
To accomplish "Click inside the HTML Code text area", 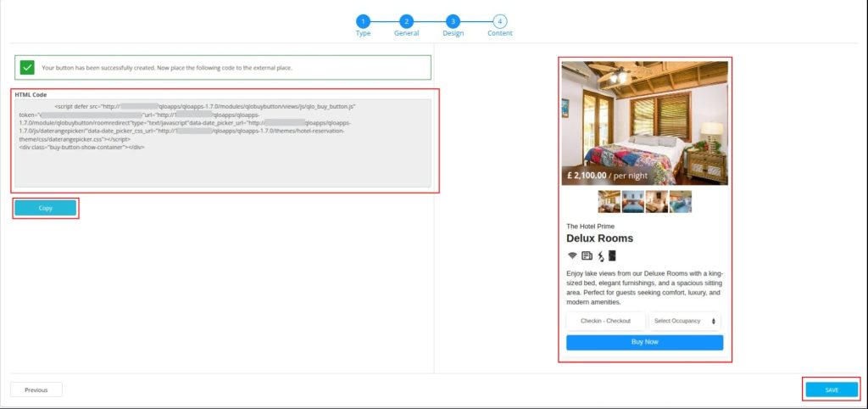I will [x=223, y=143].
